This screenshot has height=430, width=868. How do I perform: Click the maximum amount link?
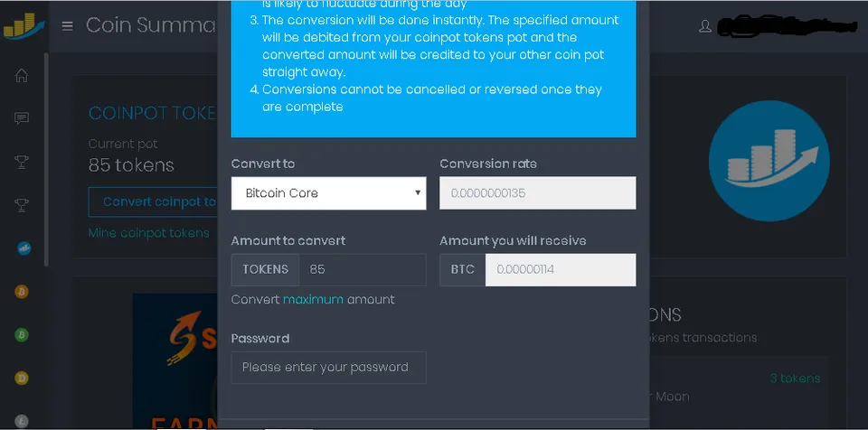coord(314,299)
